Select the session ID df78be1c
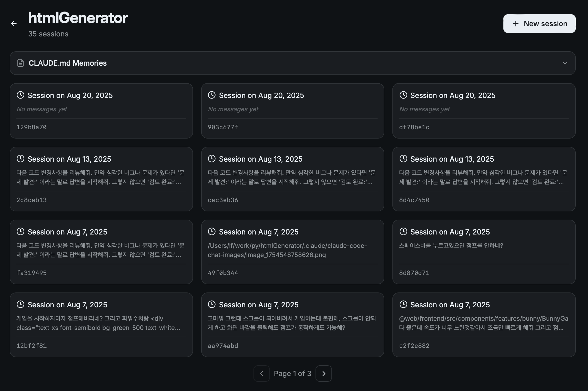Viewport: 588px width, 391px height. [x=414, y=127]
